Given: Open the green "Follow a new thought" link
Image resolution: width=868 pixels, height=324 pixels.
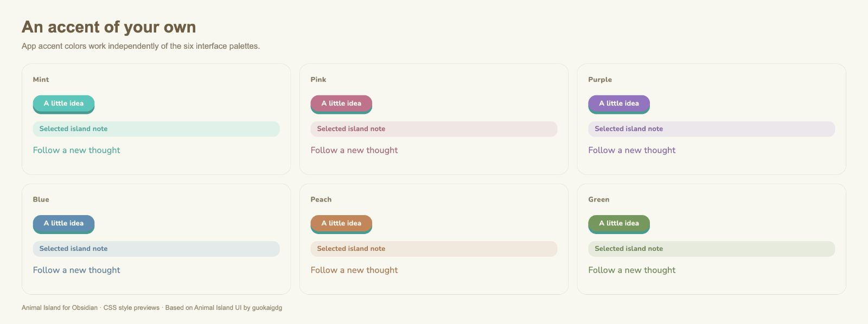Looking at the screenshot, I should pos(632,270).
